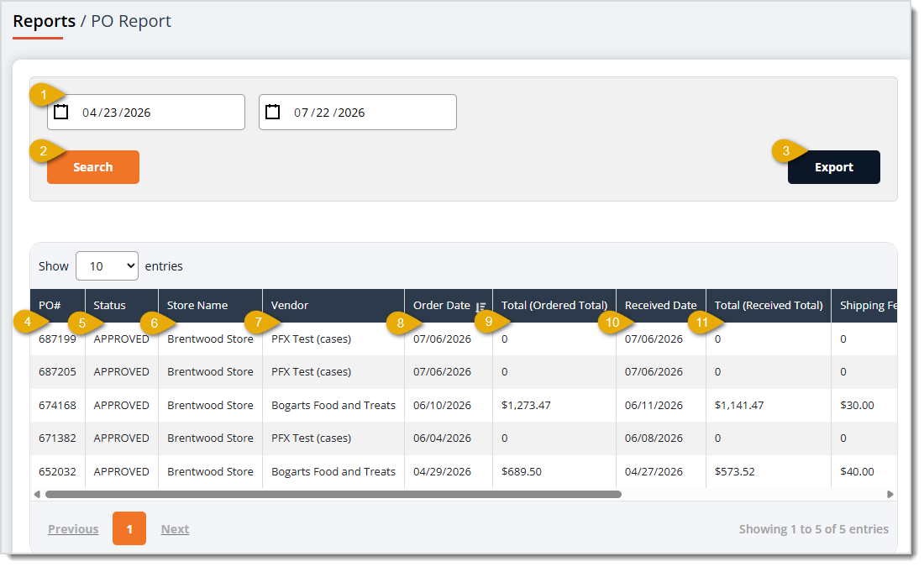Open the Show entries dropdown
The image size is (924, 567).
(108, 265)
